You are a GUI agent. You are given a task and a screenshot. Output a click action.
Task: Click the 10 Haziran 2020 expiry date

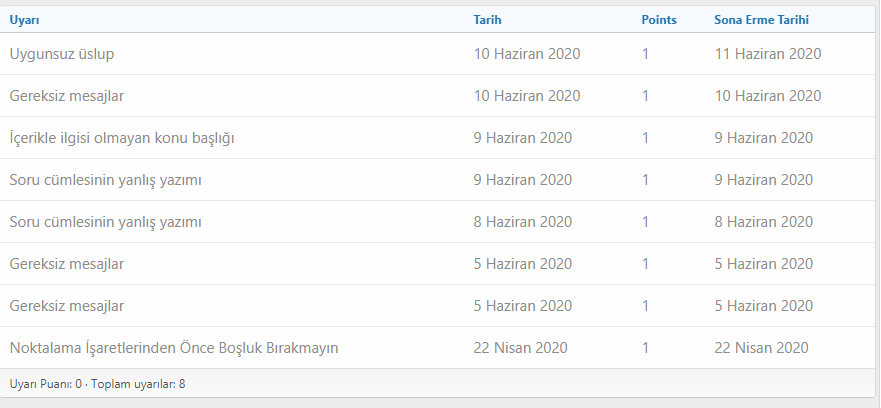(767, 96)
